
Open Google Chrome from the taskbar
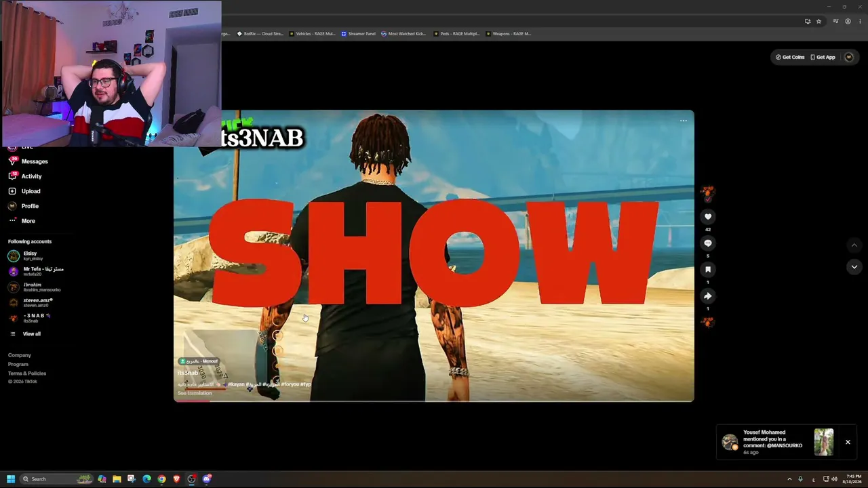[161, 479]
